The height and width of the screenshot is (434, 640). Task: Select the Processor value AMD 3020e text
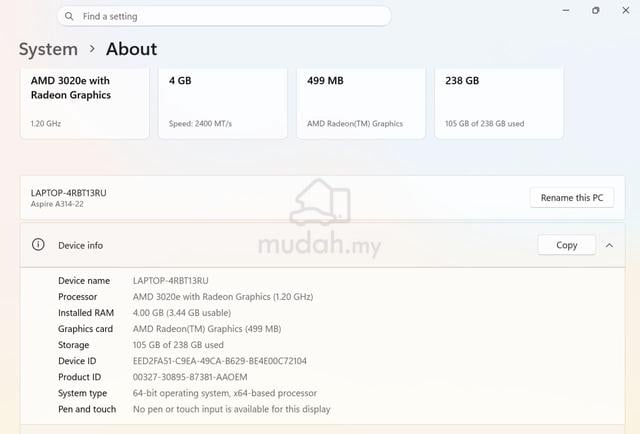(x=223, y=297)
